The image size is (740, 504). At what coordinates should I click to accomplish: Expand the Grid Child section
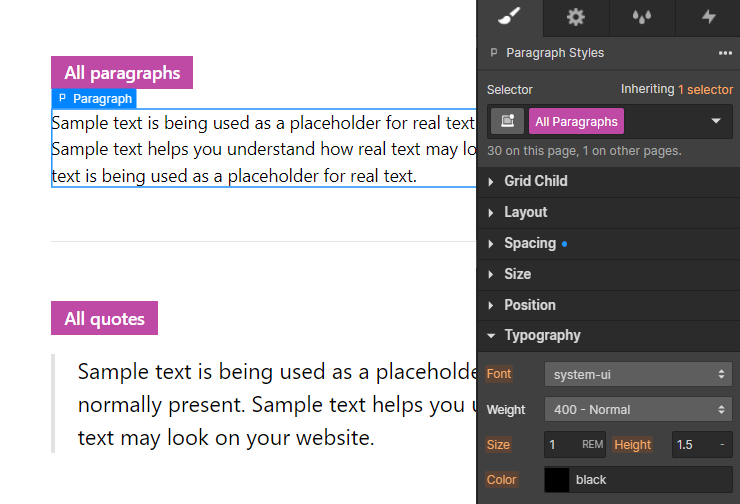(x=609, y=181)
